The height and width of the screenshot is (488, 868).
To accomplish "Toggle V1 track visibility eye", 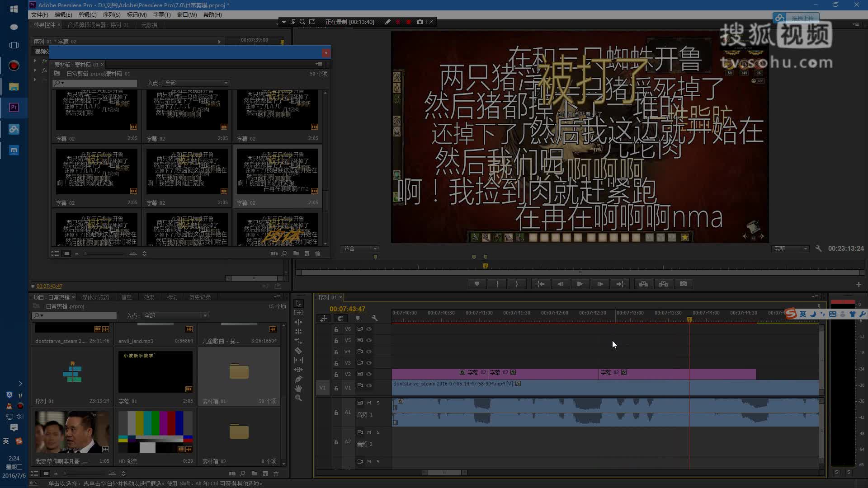I will click(x=369, y=385).
